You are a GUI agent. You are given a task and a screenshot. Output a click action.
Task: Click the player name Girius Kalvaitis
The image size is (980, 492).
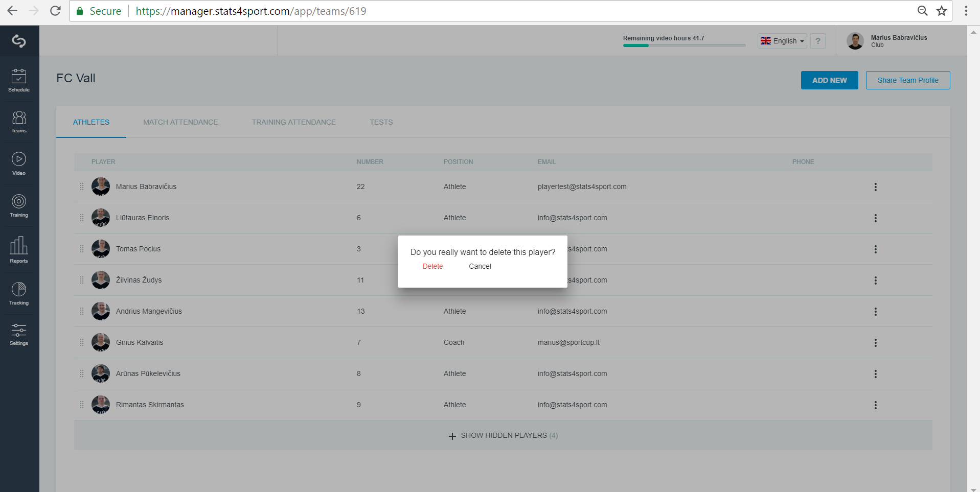140,342
